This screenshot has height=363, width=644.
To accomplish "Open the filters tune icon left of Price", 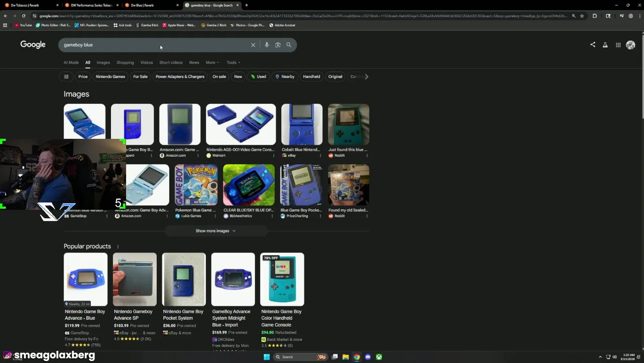I will pyautogui.click(x=66, y=77).
